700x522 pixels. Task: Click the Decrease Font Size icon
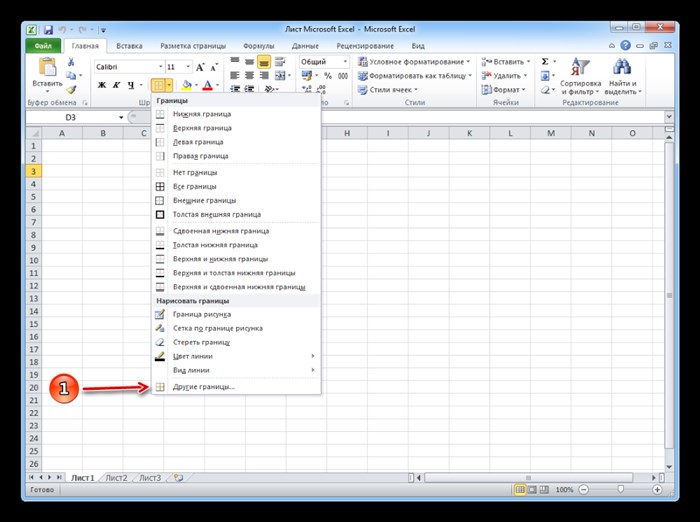coord(214,67)
